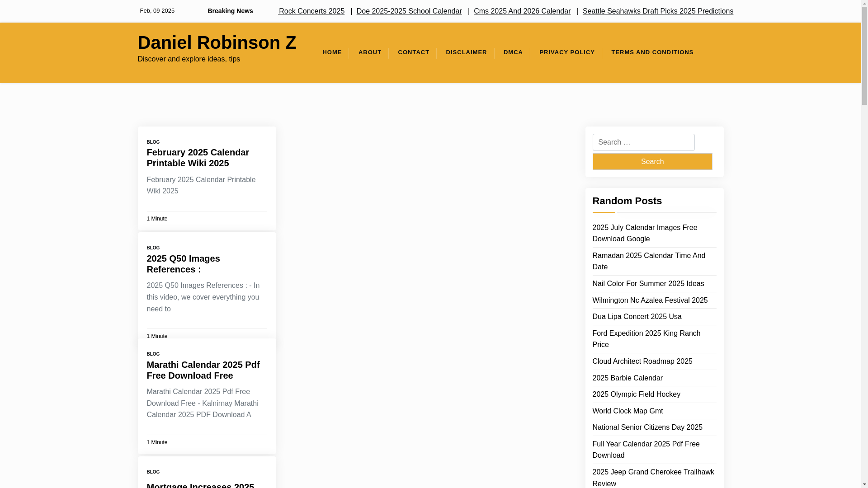The width and height of the screenshot is (868, 488).
Task: Open National Senior Citizens Day 2025
Action: tap(647, 427)
